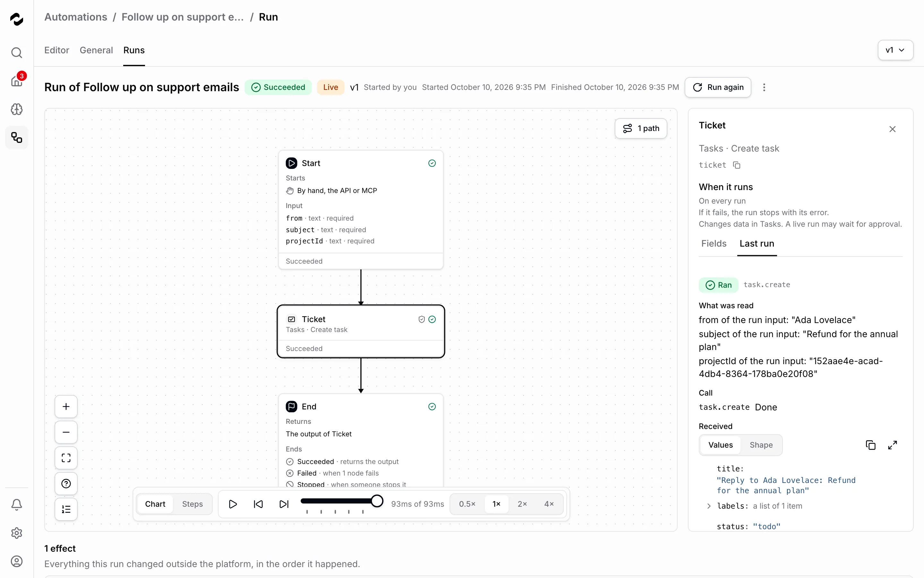The width and height of the screenshot is (924, 578).
Task: Skip playback to the start
Action: click(258, 504)
